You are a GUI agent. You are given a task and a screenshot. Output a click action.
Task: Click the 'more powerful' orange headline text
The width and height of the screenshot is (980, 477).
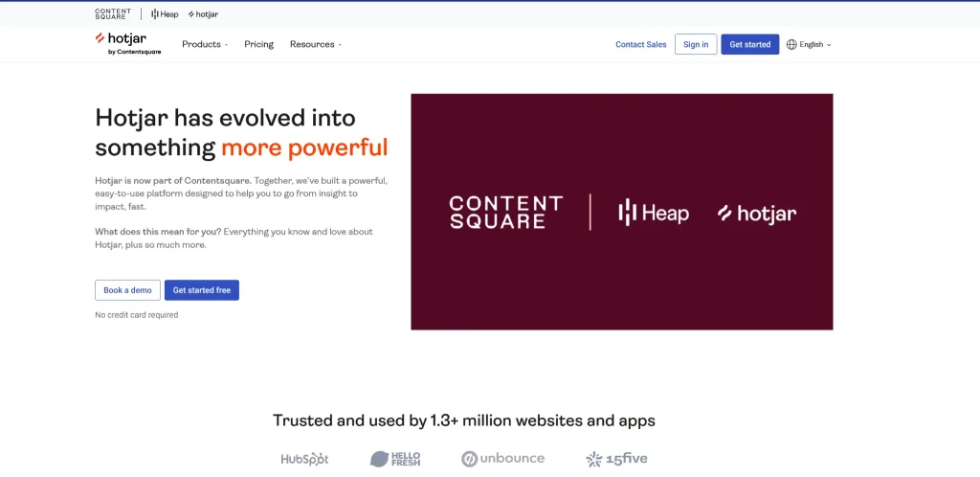coord(305,148)
